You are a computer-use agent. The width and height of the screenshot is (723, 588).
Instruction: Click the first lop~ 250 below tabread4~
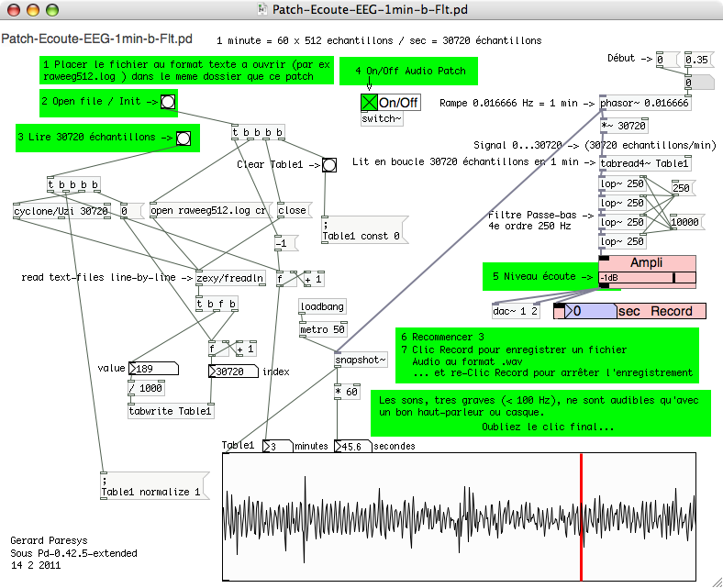coord(622,183)
